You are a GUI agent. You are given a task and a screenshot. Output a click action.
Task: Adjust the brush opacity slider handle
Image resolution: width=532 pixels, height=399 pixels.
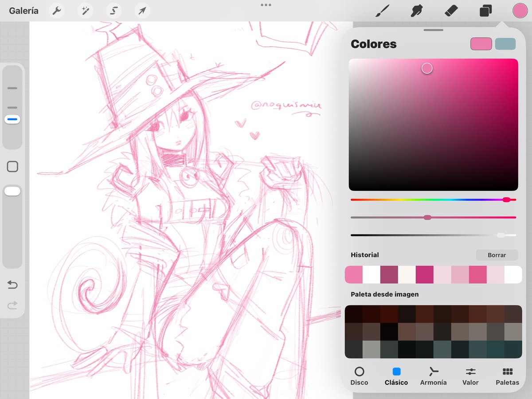[12, 191]
